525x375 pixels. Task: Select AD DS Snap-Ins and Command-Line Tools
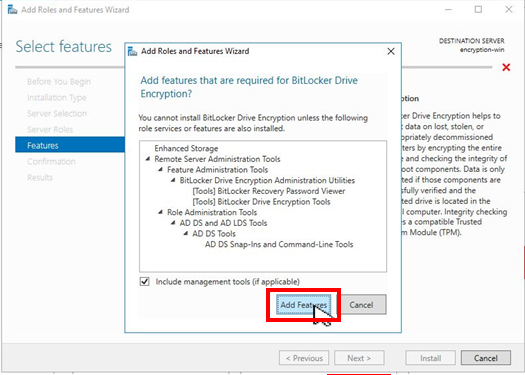pyautogui.click(x=279, y=244)
